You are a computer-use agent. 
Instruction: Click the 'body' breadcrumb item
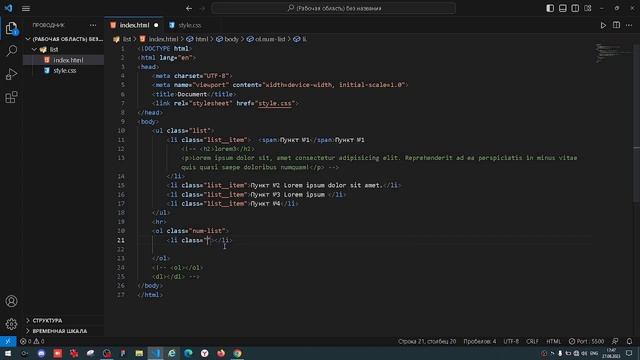(x=231, y=39)
